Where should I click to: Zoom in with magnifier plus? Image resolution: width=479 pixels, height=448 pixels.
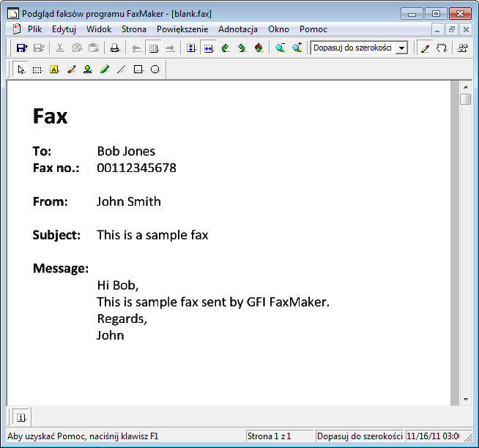click(297, 48)
